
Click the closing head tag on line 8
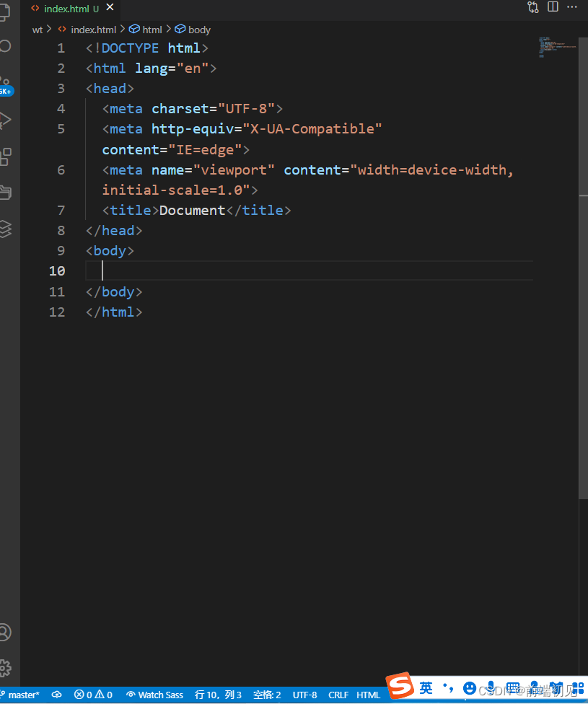tap(114, 230)
